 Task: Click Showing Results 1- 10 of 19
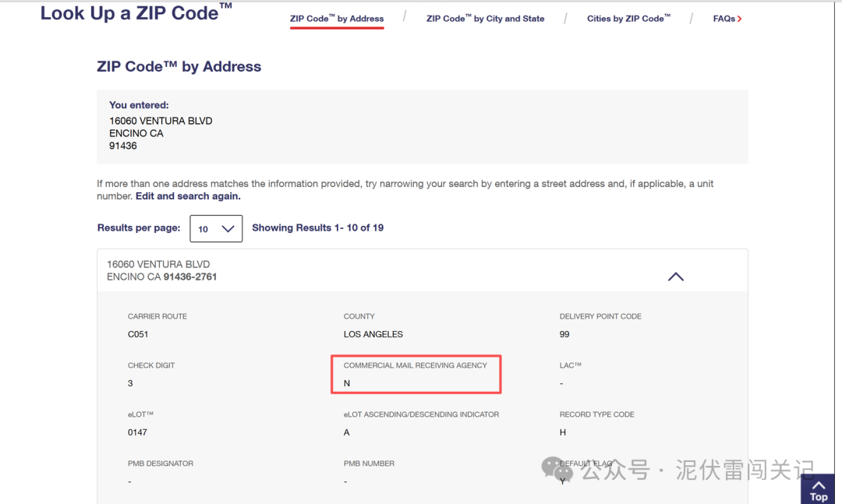[x=318, y=227]
